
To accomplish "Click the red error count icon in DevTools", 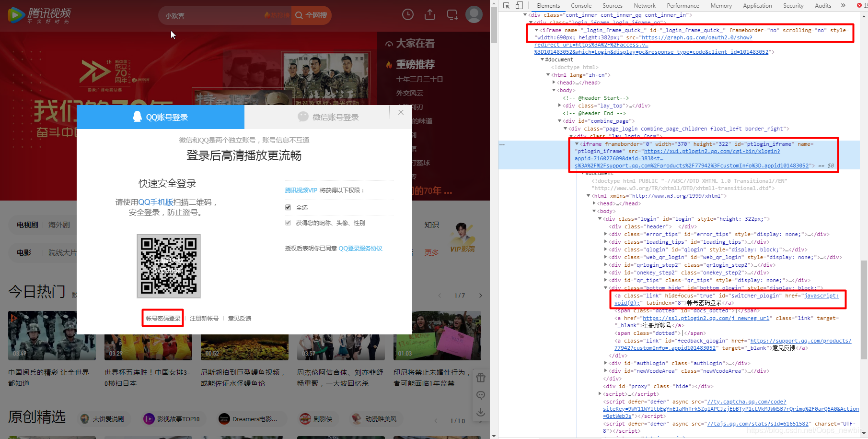I will click(859, 6).
